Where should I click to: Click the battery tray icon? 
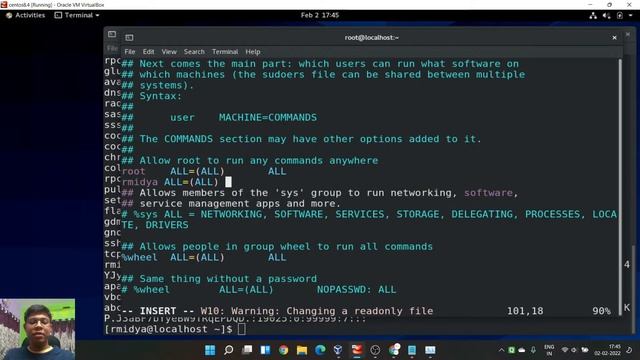(x=584, y=350)
